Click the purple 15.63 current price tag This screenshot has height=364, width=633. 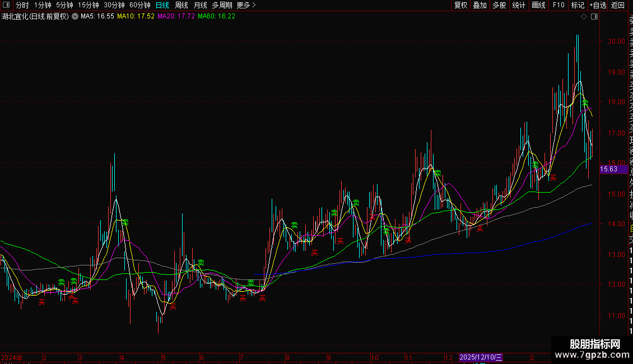613,169
